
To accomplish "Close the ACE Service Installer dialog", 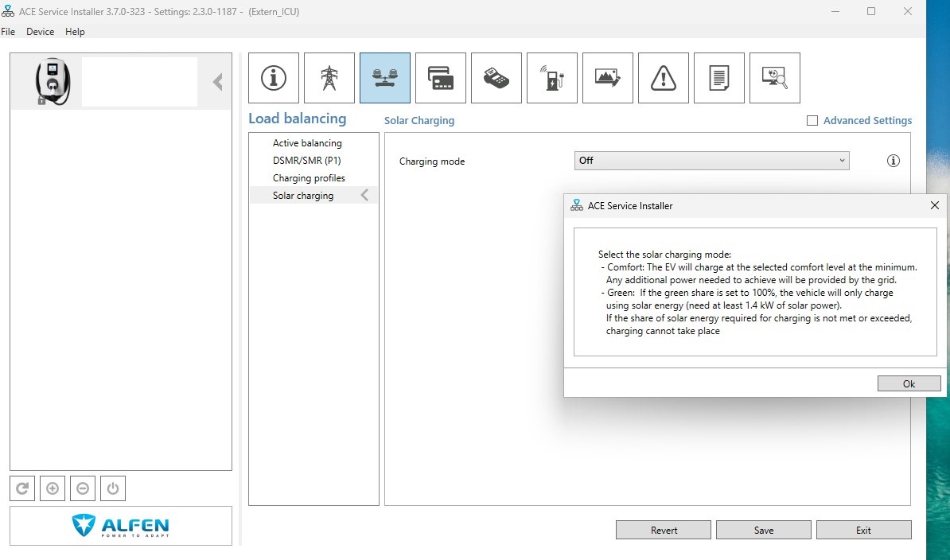I will 935,206.
